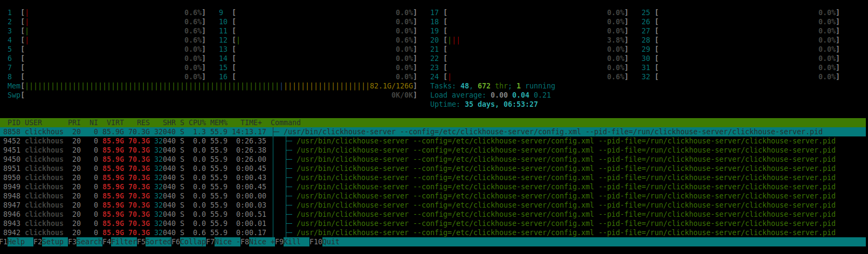Click the CPU 1 usage meter
The width and height of the screenshot is (868, 254).
[107, 12]
